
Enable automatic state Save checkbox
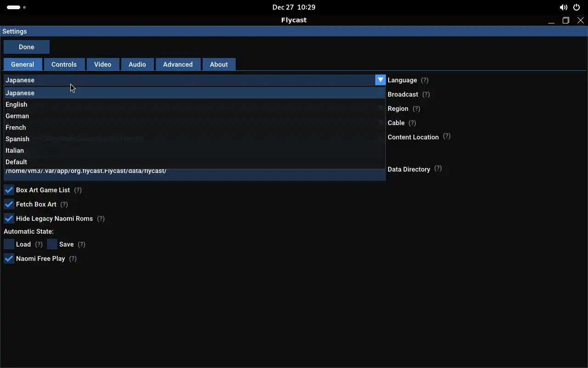coord(52,244)
